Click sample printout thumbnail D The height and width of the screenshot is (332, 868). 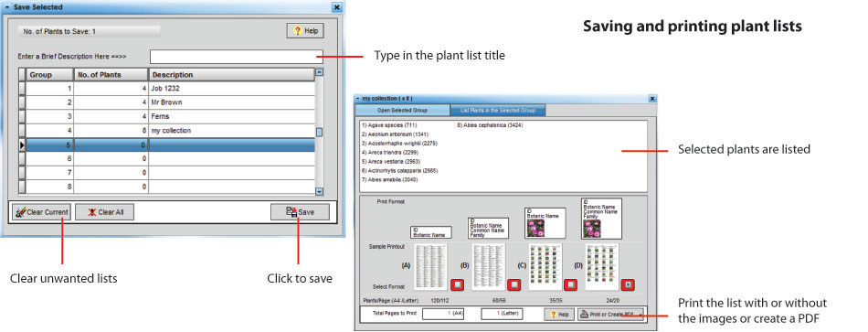point(602,266)
